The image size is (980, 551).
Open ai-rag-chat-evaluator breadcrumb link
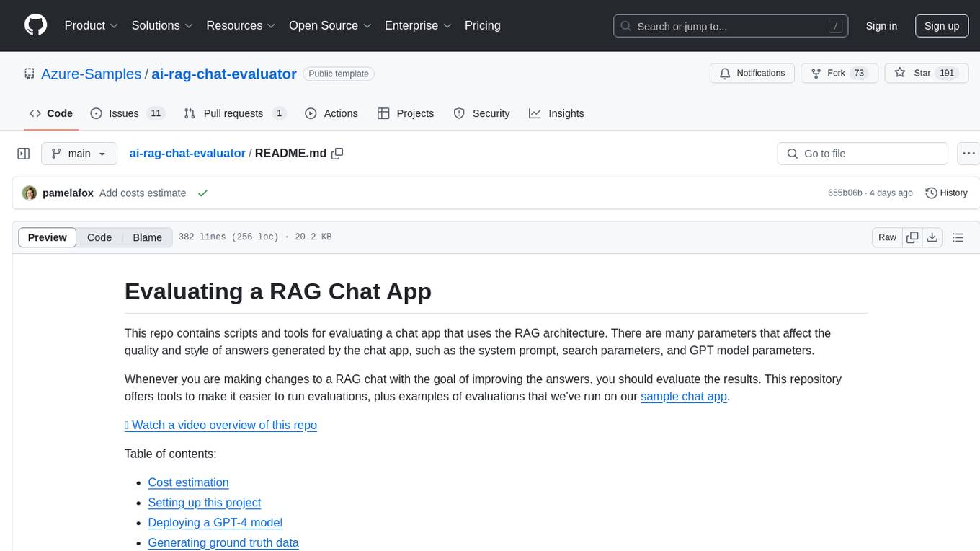[x=187, y=154]
